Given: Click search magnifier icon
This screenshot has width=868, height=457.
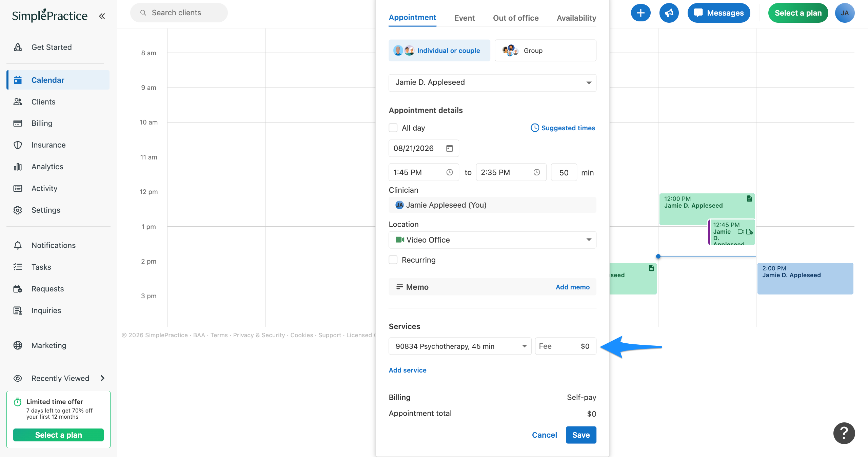Looking at the screenshot, I should click(143, 13).
